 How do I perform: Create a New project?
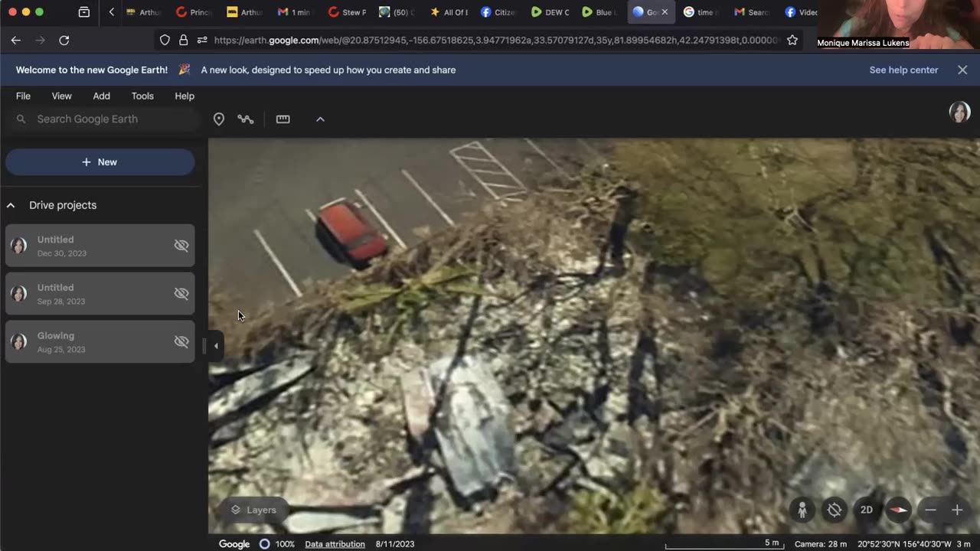click(x=100, y=162)
